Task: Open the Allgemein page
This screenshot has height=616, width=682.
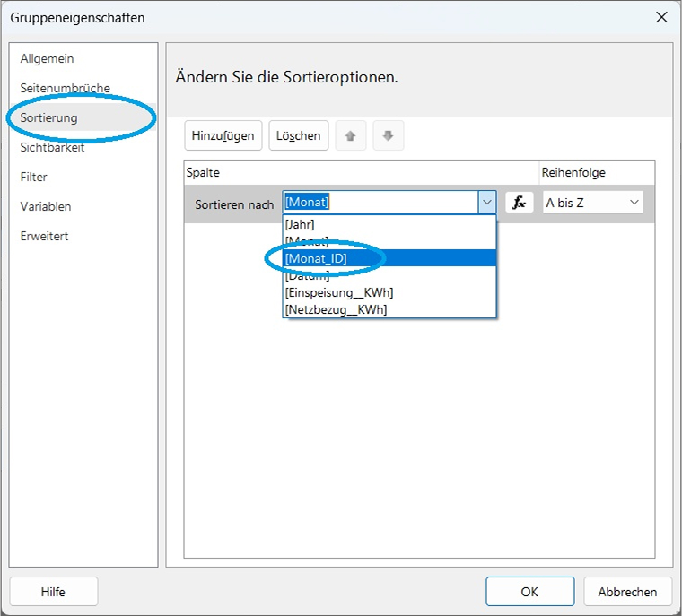Action: coord(47,58)
